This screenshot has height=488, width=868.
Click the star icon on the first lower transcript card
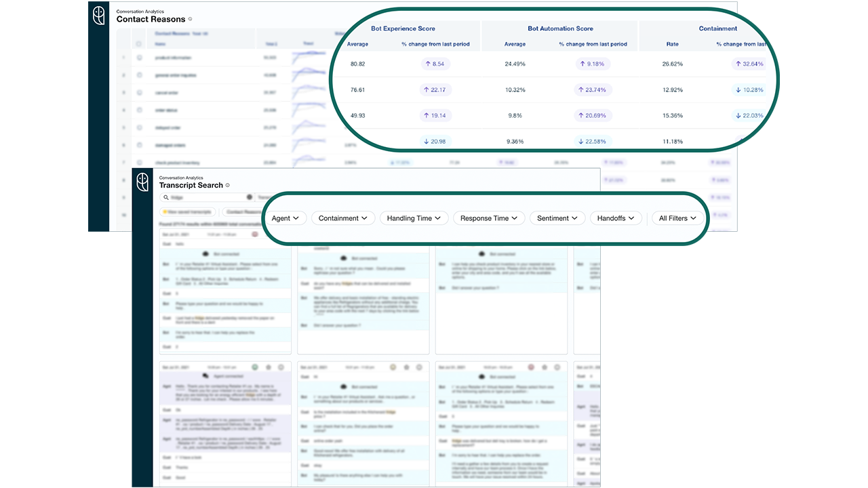point(268,367)
